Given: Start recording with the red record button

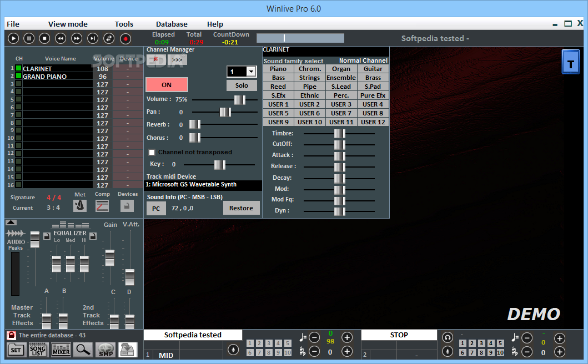Looking at the screenshot, I should click(x=125, y=38).
